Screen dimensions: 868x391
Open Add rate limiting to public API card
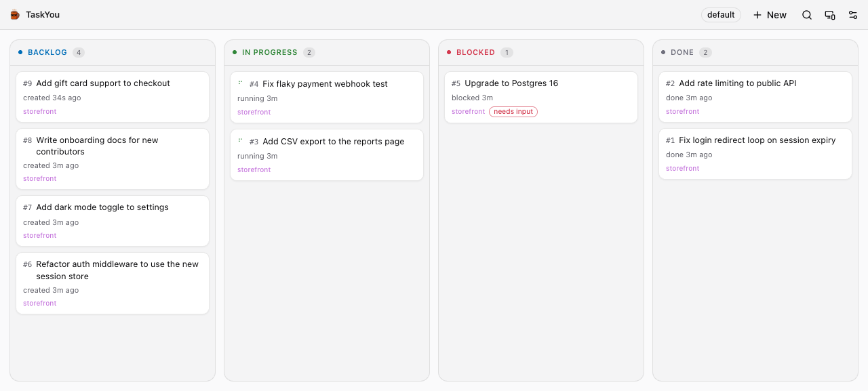point(755,98)
